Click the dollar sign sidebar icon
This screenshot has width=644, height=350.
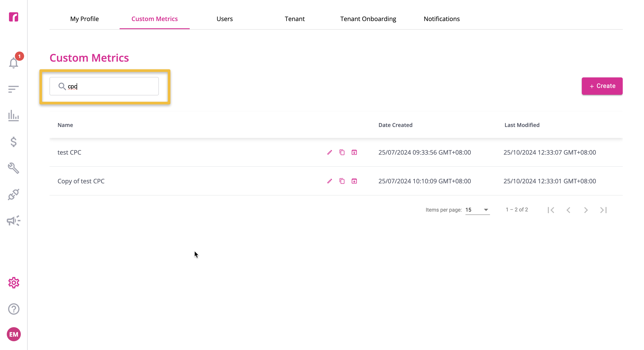coord(14,142)
